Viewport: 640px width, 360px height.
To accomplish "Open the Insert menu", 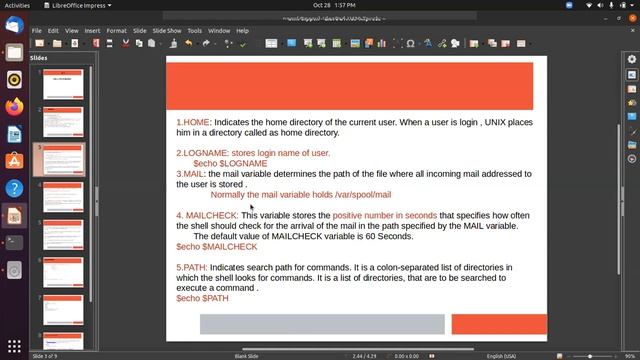I will [92, 31].
